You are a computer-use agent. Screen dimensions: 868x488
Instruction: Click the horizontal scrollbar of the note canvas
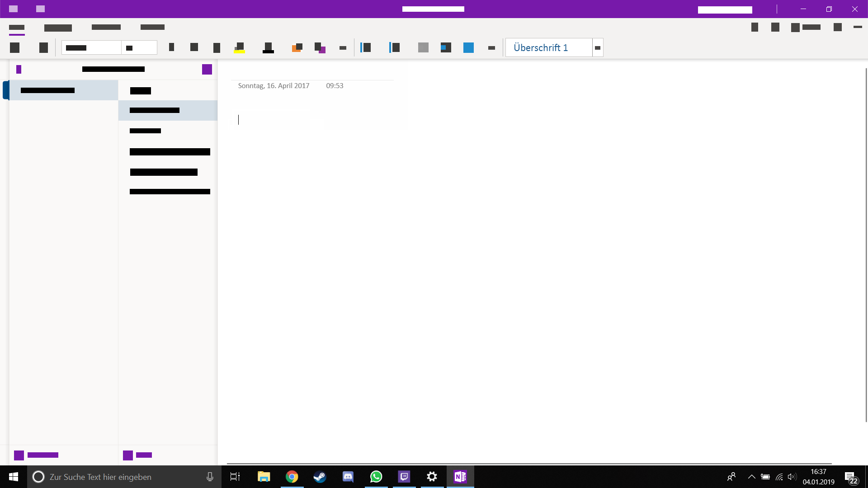529,464
